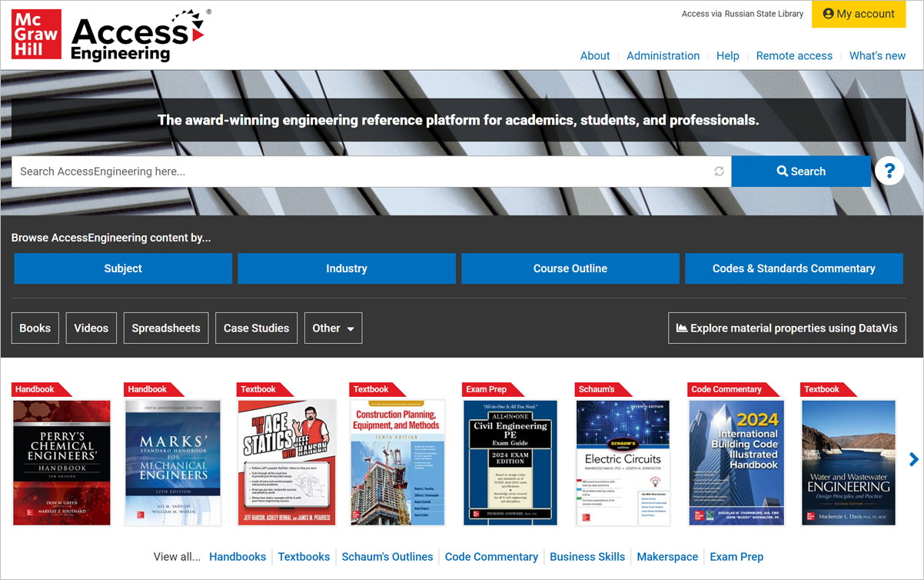The width and height of the screenshot is (924, 580).
Task: Open Construction Planning, Equipment, and Methods cover
Action: (x=397, y=462)
